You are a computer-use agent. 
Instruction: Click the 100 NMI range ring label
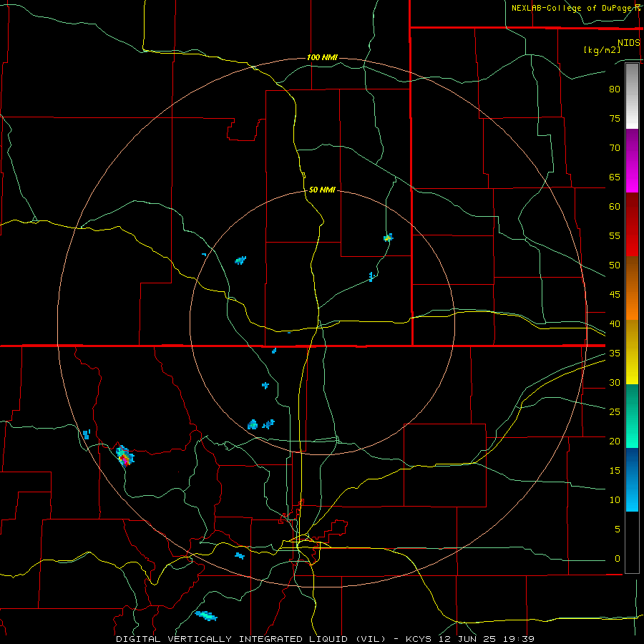322,57
